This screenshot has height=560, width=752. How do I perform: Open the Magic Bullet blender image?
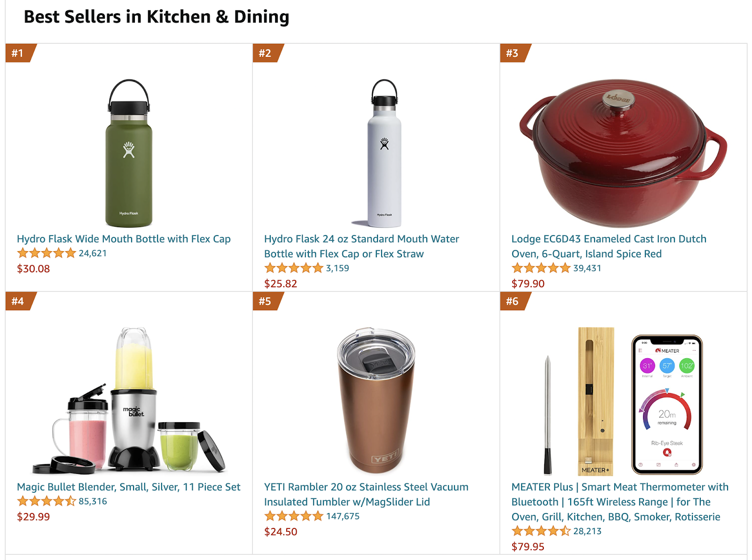click(x=129, y=401)
